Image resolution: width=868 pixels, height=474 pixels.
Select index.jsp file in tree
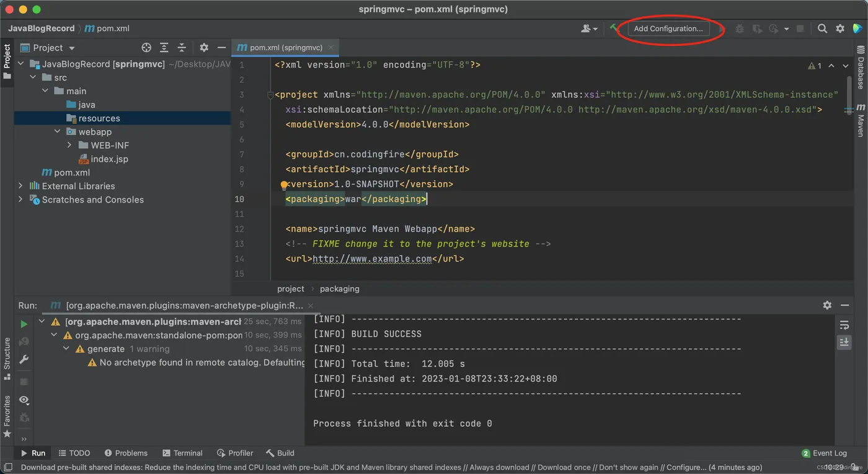104,159
